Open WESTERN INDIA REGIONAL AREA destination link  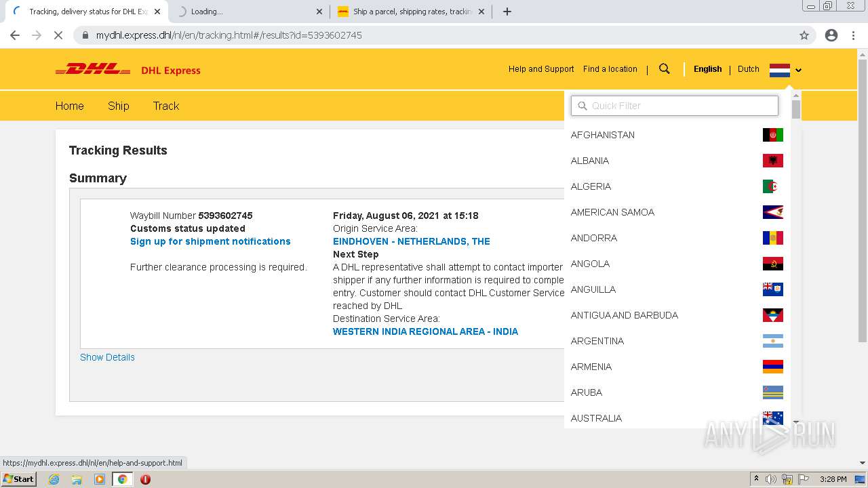pos(425,331)
